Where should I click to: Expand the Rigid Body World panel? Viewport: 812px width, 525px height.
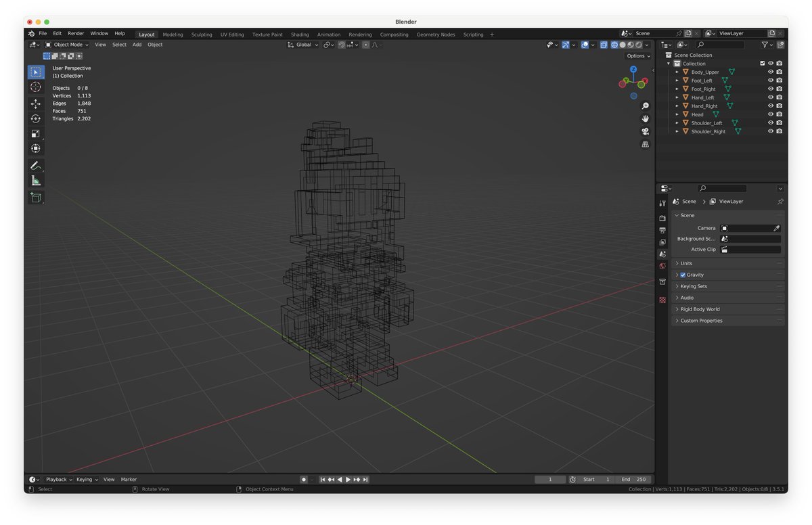(x=728, y=309)
